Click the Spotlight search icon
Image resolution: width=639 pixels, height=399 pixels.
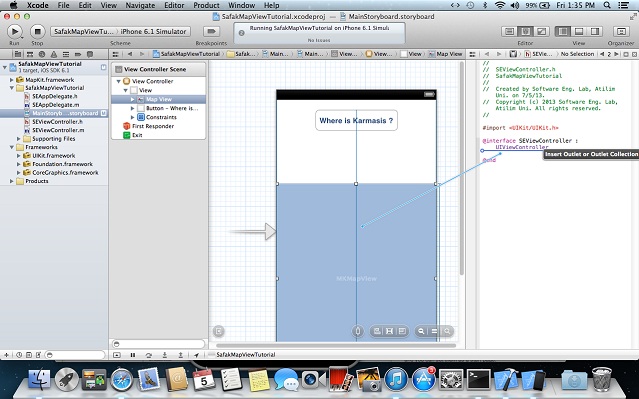click(607, 5)
